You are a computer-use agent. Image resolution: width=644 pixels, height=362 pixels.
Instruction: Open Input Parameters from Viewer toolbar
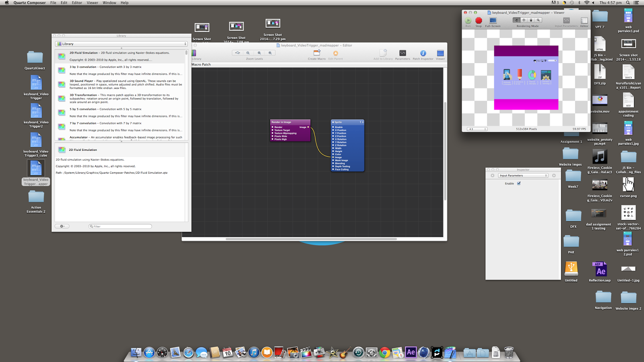pyautogui.click(x=566, y=20)
